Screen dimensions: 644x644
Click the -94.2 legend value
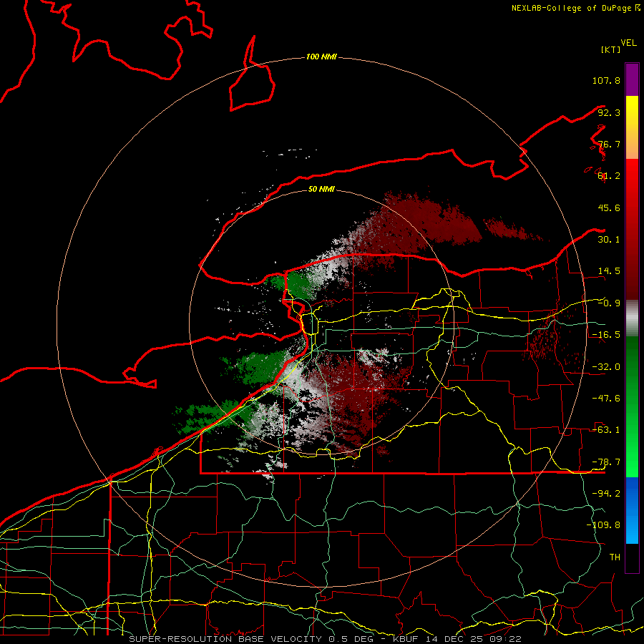pyautogui.click(x=606, y=494)
